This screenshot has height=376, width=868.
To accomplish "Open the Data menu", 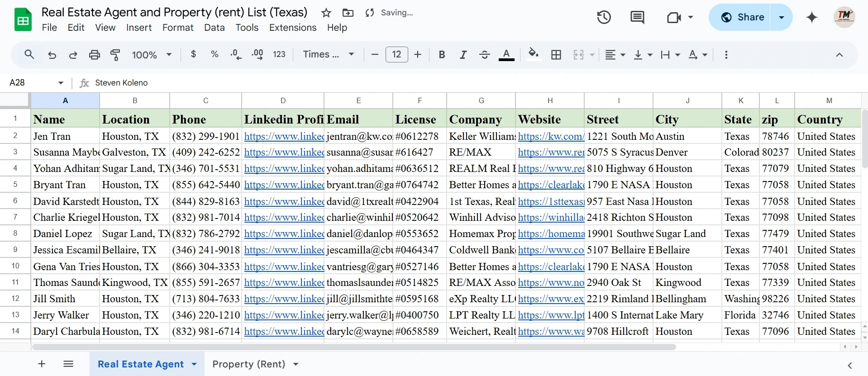I will 215,28.
